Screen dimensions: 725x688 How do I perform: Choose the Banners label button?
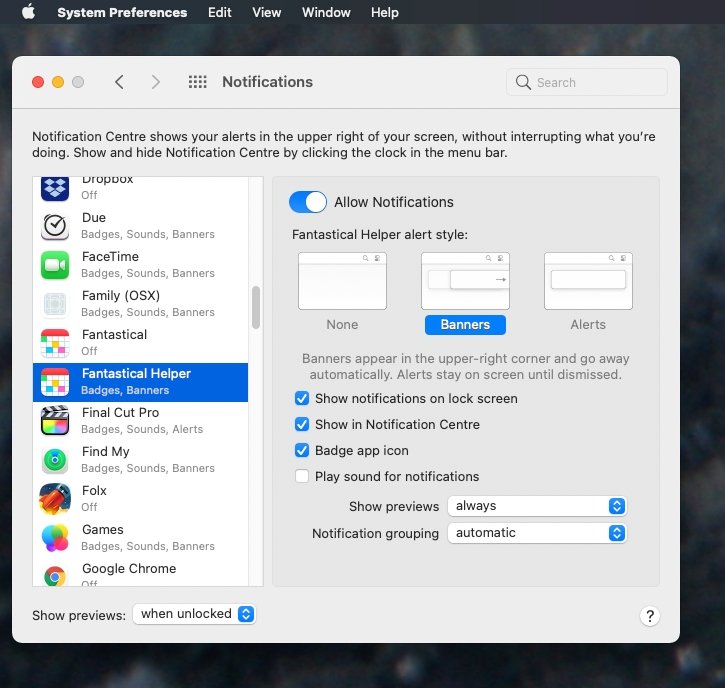[465, 325]
